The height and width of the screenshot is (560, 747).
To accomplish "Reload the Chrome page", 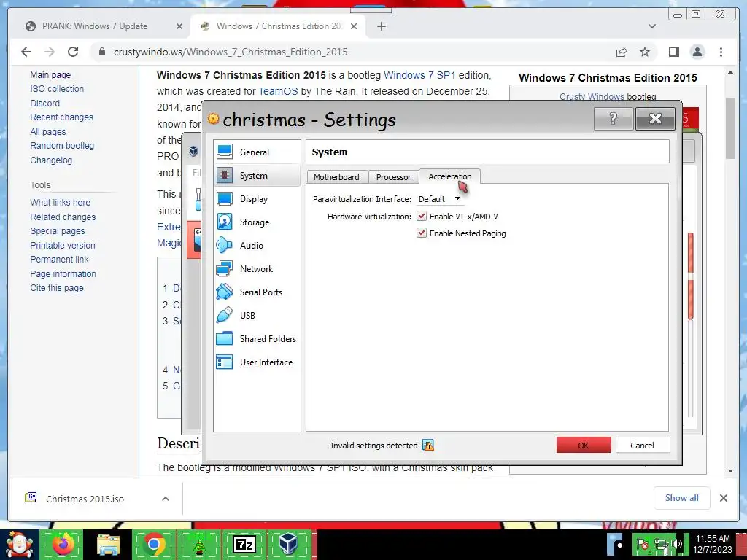I will pos(73,52).
